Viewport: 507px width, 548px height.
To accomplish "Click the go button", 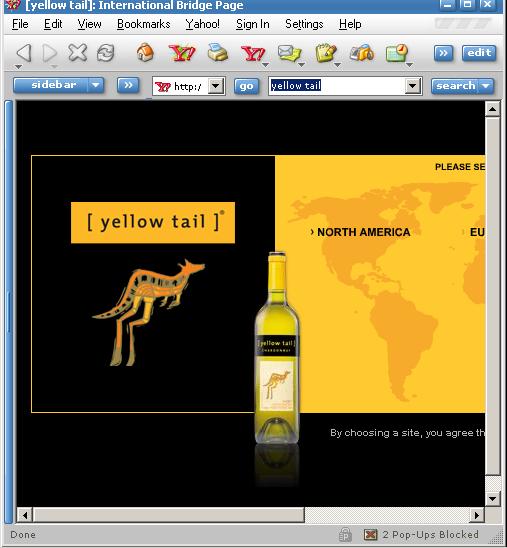I will pos(246,86).
